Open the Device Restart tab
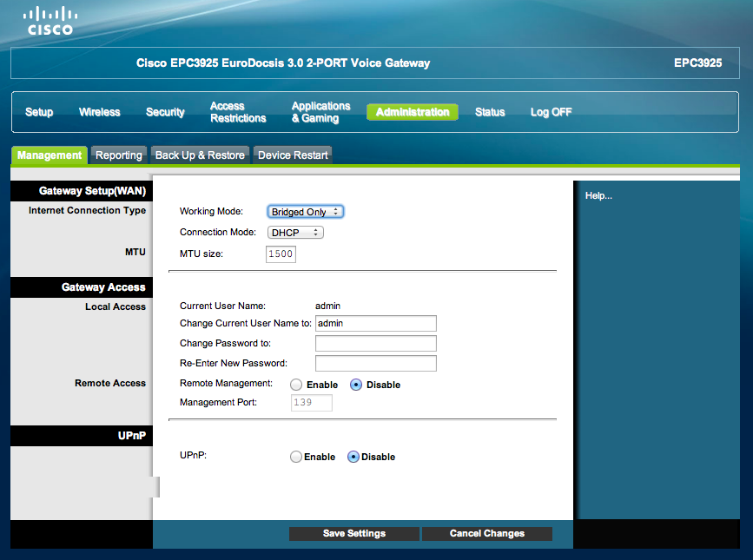 pos(293,155)
